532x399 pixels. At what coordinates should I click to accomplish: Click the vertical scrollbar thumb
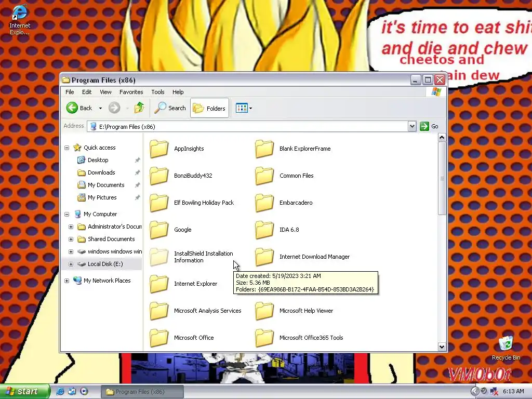tap(442, 179)
